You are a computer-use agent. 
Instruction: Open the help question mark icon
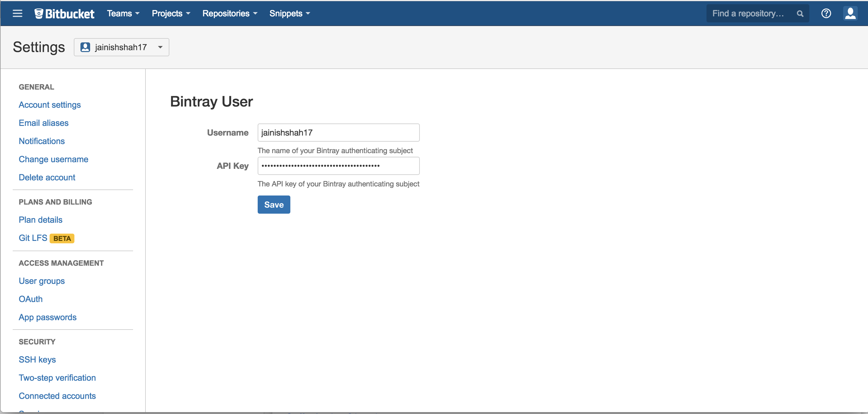tap(826, 14)
